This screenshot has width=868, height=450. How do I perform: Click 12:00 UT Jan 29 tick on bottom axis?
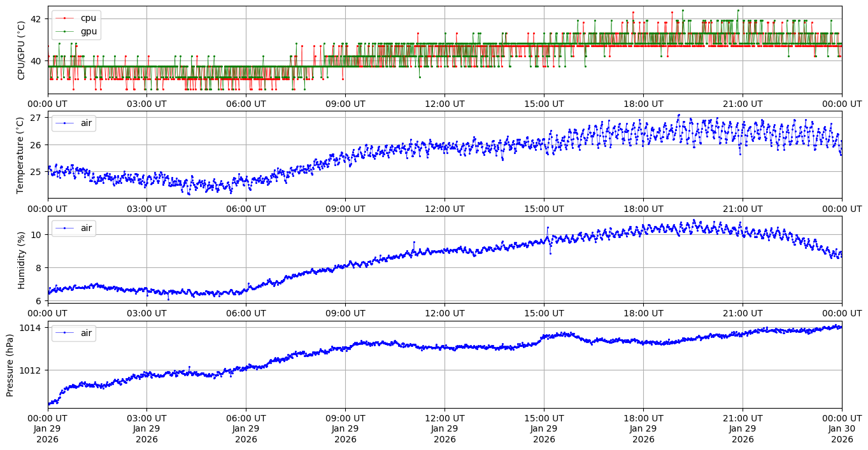[x=445, y=428]
